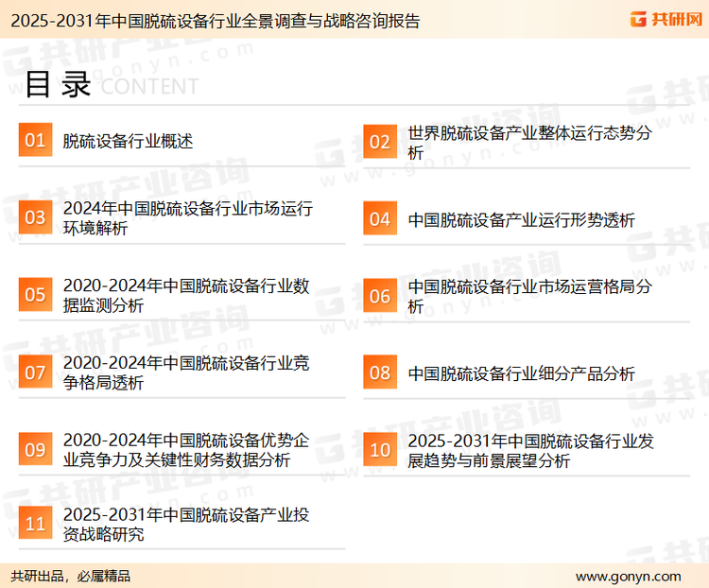Viewport: 709px width, 588px height.
Task: Select 中国脱硫设备产业运行形势透析 entry
Action: (521, 220)
